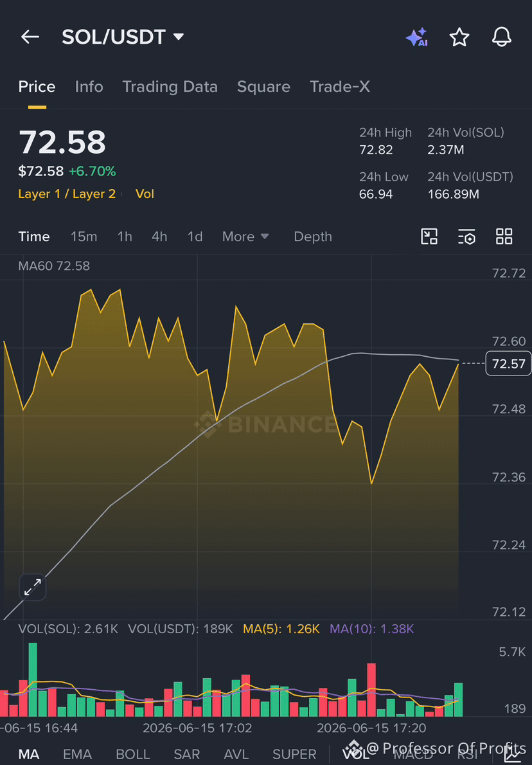Open the SOL/USDT pair selector dropdown
This screenshot has height=765, width=532.
pos(122,37)
